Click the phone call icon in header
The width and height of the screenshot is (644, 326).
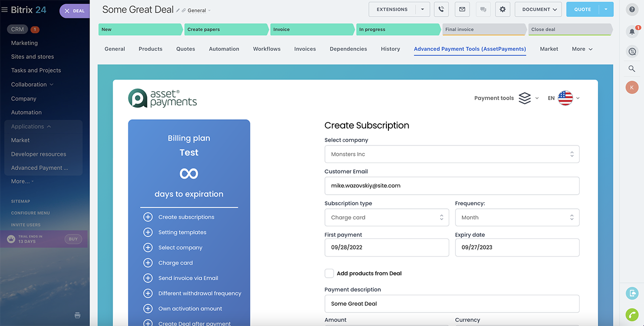pyautogui.click(x=441, y=10)
